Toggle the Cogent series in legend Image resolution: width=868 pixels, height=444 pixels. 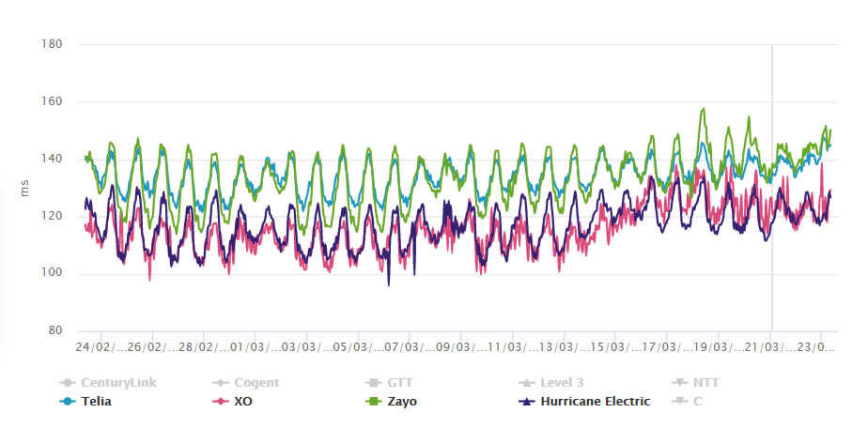[x=246, y=383]
